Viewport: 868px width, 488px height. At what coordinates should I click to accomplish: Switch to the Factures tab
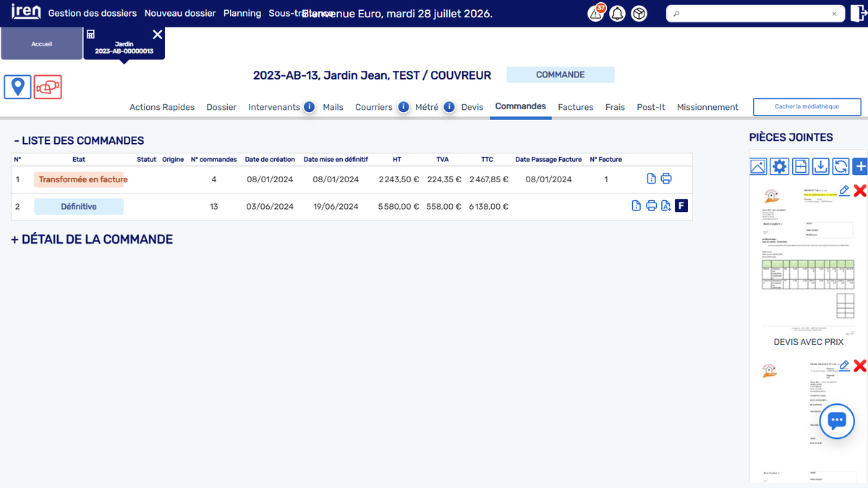click(x=576, y=107)
